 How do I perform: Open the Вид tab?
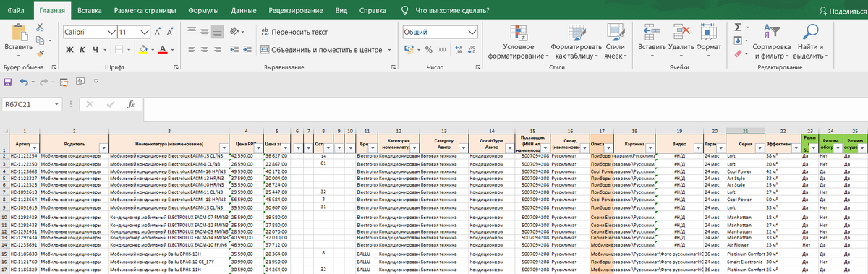(x=341, y=12)
